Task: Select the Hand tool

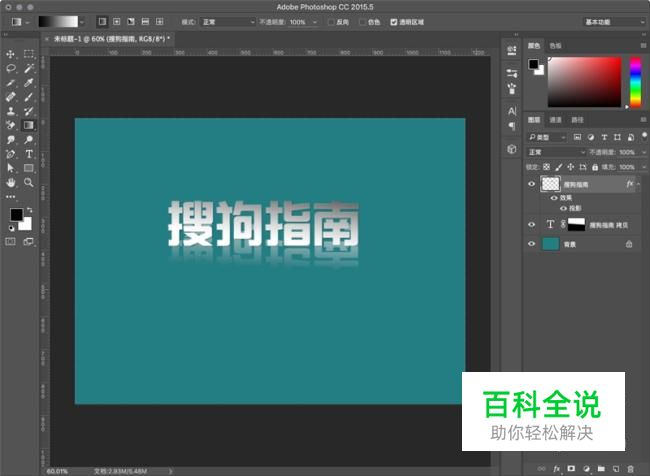Action: coord(10,182)
